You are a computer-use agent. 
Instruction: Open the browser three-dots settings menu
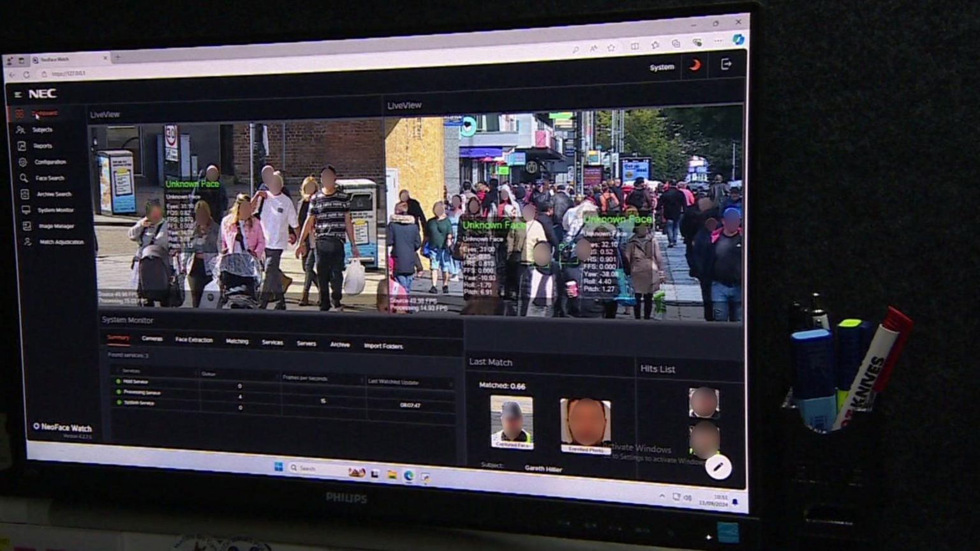click(718, 42)
